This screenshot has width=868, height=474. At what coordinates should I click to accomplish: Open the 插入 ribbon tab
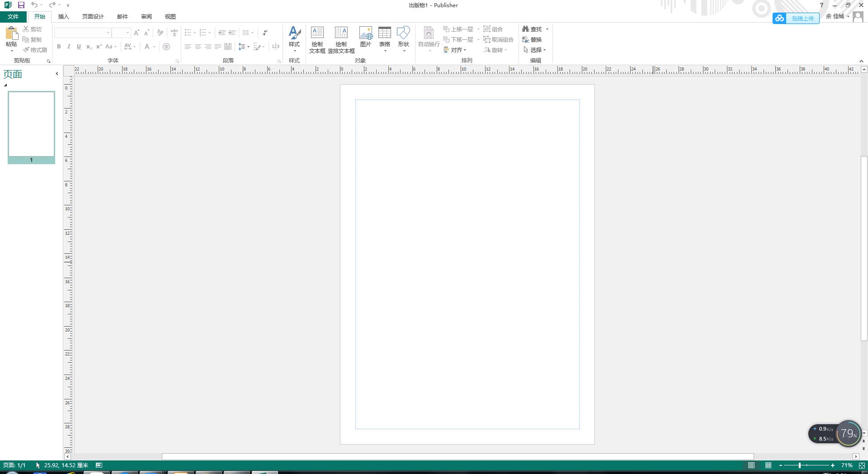click(63, 17)
